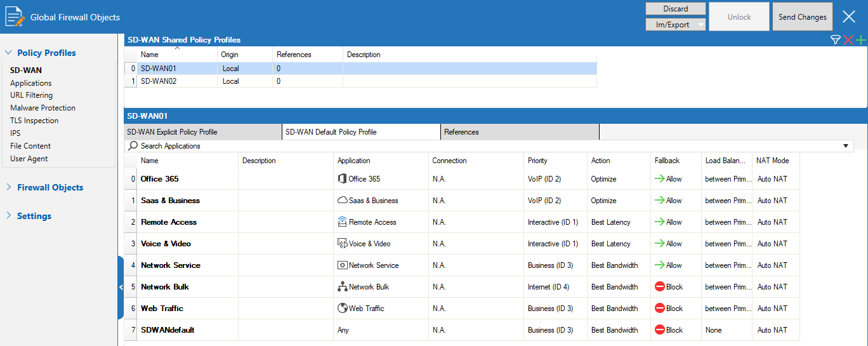Click the green Allow arrow for Voice & Video
868x346 pixels.
click(660, 244)
